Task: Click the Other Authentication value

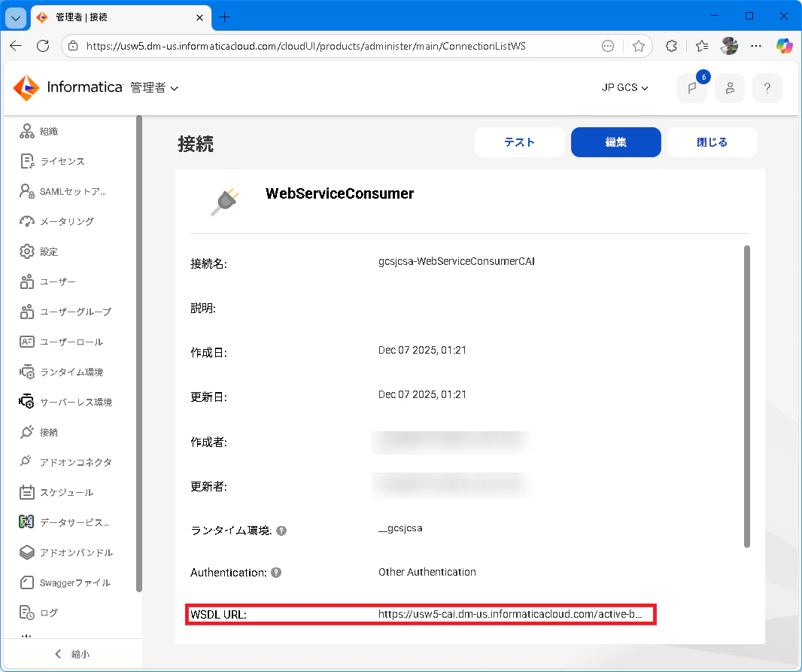Action: tap(427, 572)
